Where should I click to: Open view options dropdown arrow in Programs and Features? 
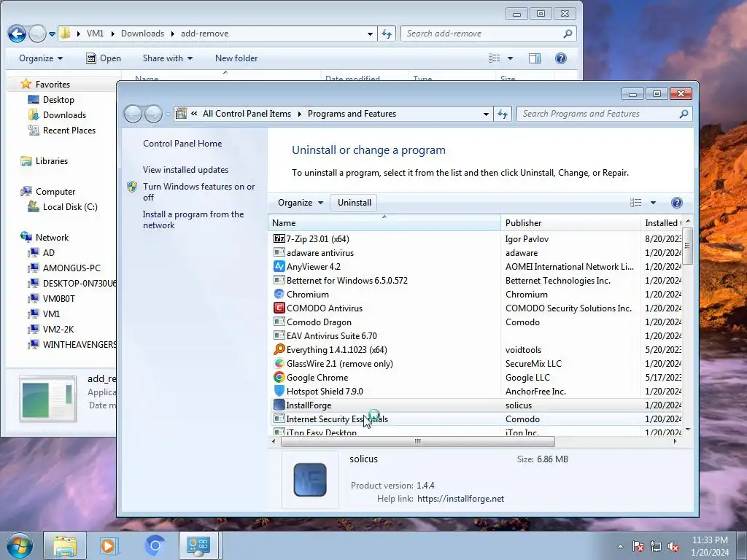pyautogui.click(x=653, y=203)
